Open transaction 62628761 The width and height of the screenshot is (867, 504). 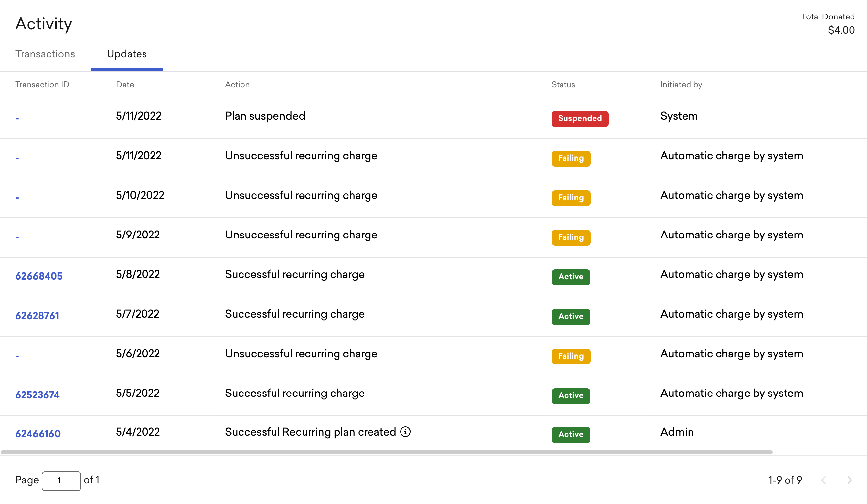point(37,315)
